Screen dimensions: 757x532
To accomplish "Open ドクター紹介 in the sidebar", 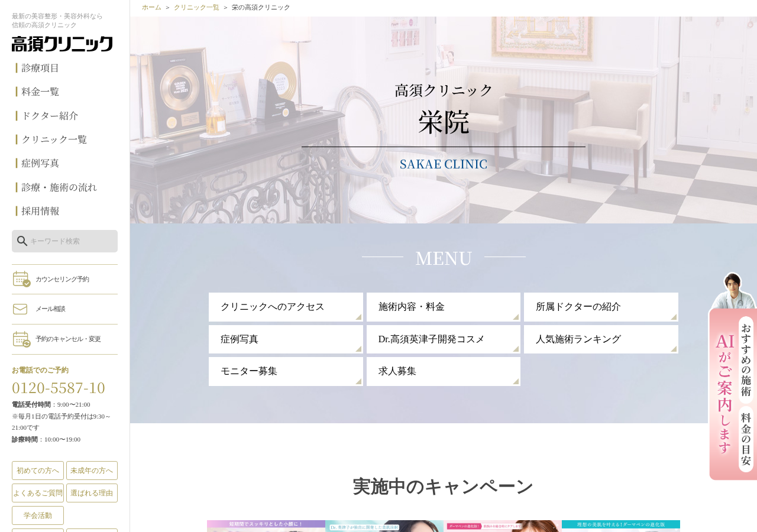I will (50, 116).
